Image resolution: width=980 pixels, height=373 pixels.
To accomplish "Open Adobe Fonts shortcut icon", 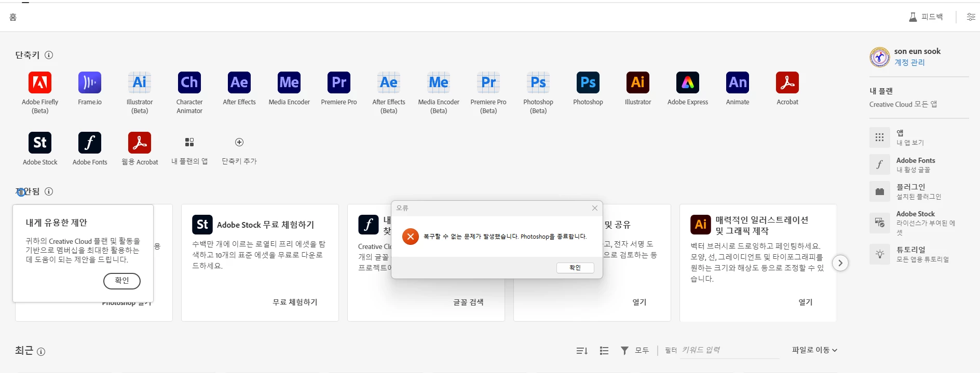I will point(90,143).
